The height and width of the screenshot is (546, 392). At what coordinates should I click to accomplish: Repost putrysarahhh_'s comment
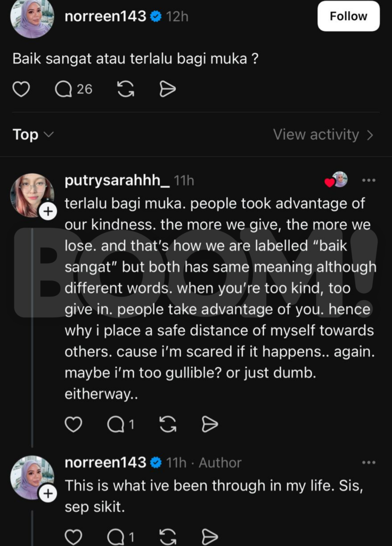pyautogui.click(x=168, y=424)
